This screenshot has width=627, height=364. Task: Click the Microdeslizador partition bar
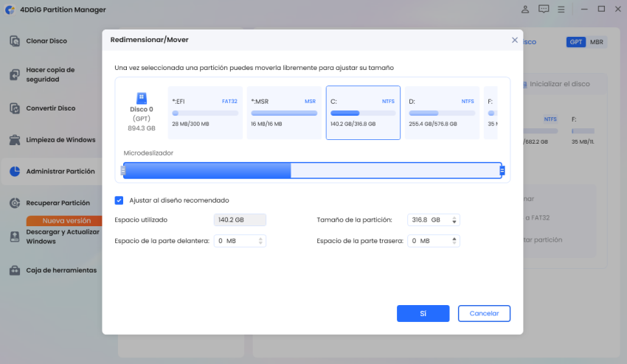point(312,171)
